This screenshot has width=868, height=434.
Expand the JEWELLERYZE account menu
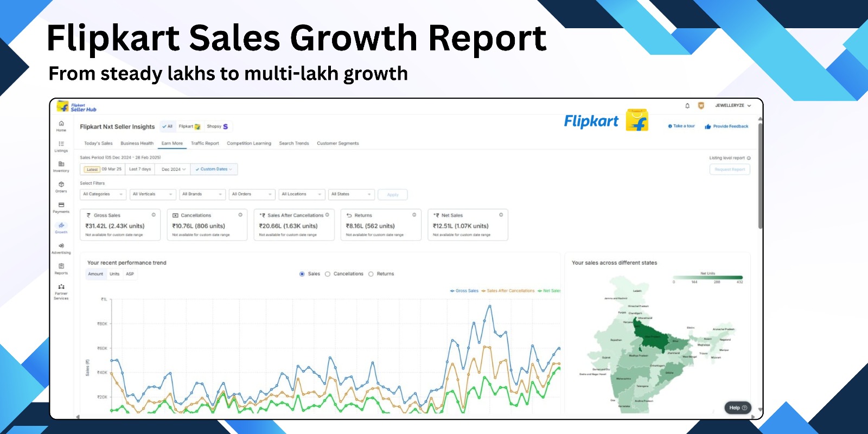click(x=733, y=106)
